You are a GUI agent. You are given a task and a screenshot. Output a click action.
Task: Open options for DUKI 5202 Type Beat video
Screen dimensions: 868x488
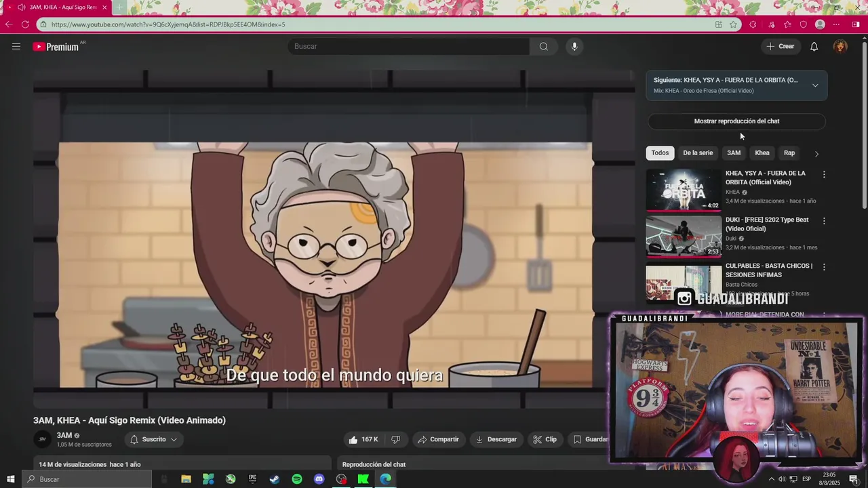[x=824, y=221]
